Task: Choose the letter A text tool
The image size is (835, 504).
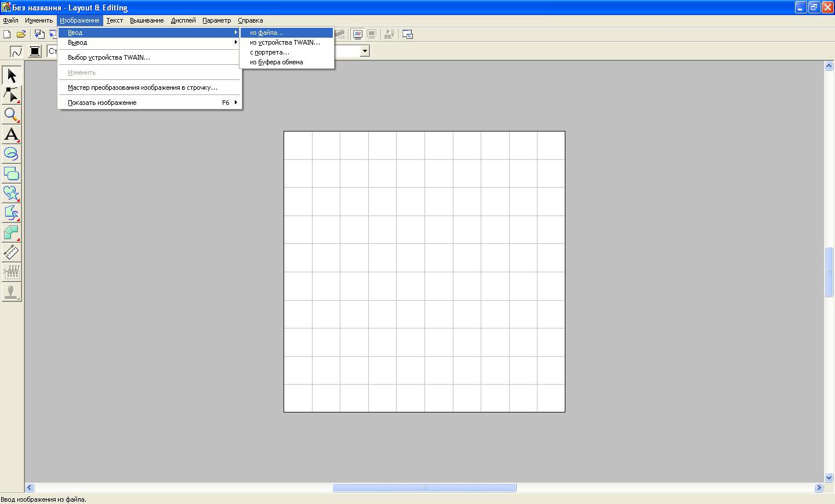Action: click(12, 134)
